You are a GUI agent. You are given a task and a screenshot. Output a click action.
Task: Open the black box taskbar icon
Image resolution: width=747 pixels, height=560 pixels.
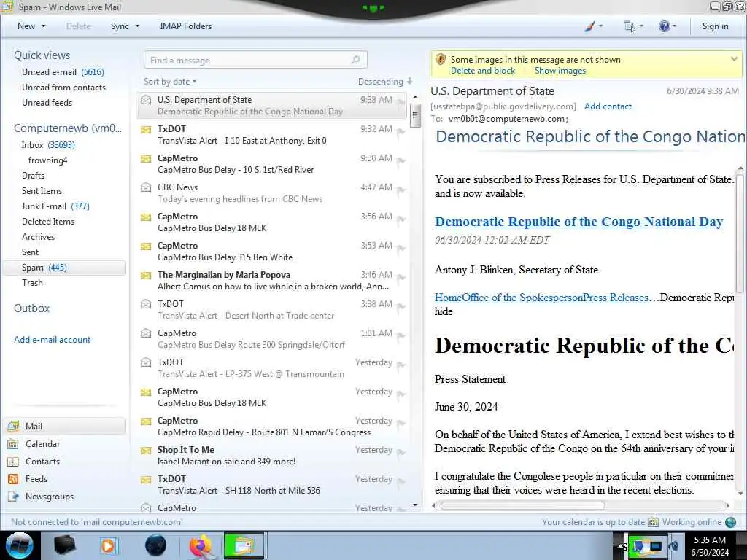[x=65, y=545]
